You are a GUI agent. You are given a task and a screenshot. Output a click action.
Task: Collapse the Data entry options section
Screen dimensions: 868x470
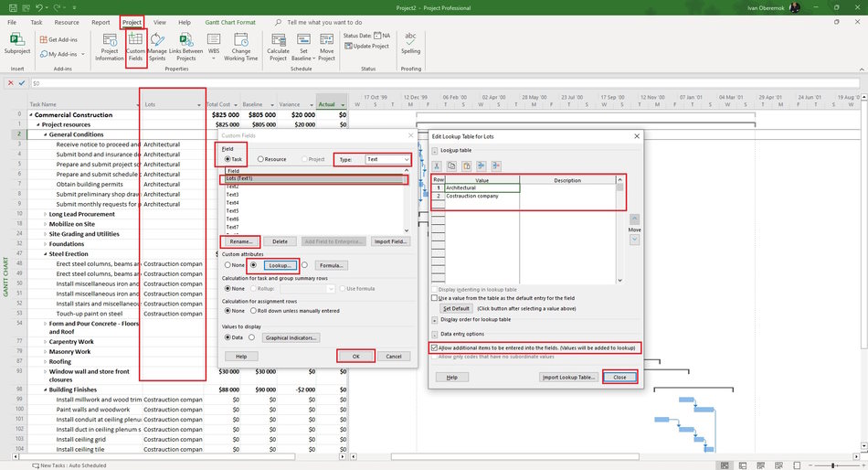point(435,334)
